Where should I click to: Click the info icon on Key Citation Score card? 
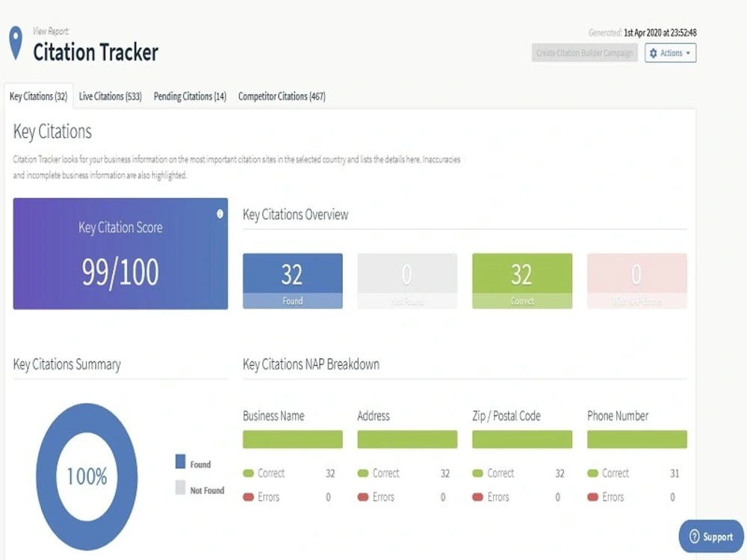(220, 214)
